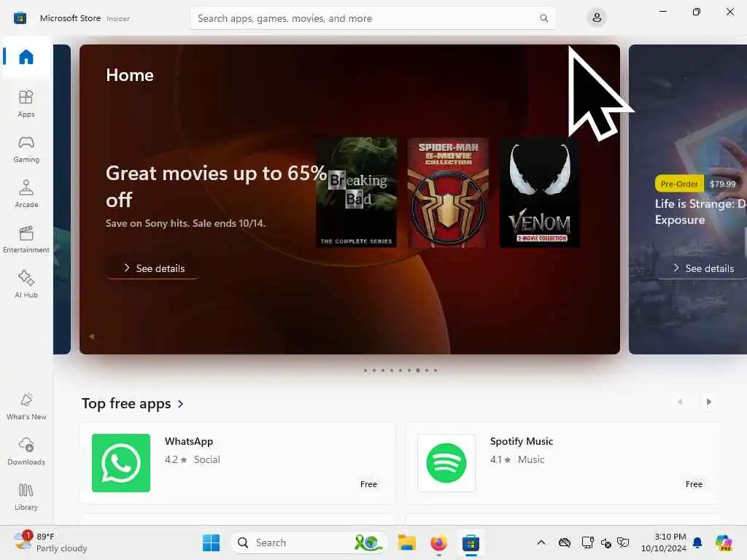Click the display project tray icon

click(x=587, y=542)
